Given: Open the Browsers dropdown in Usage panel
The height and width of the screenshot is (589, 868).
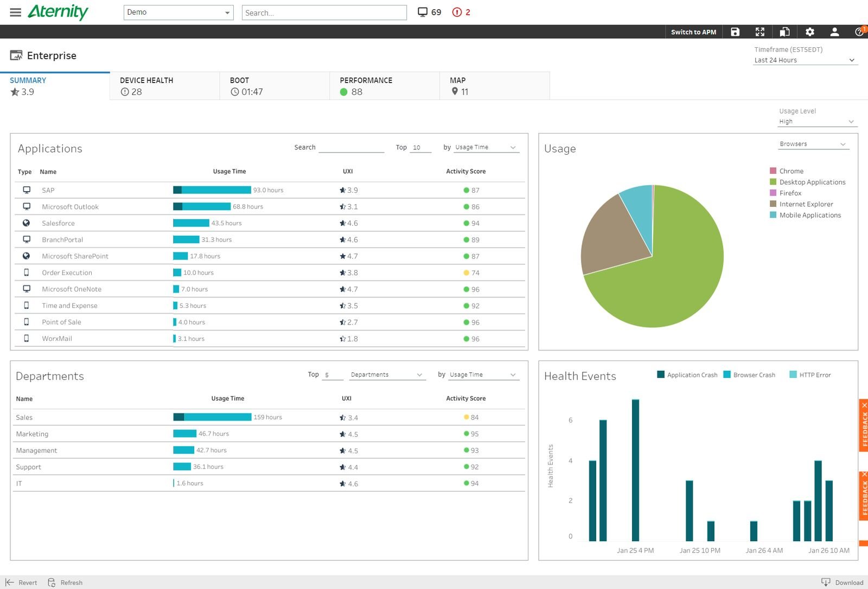Looking at the screenshot, I should click(x=813, y=144).
